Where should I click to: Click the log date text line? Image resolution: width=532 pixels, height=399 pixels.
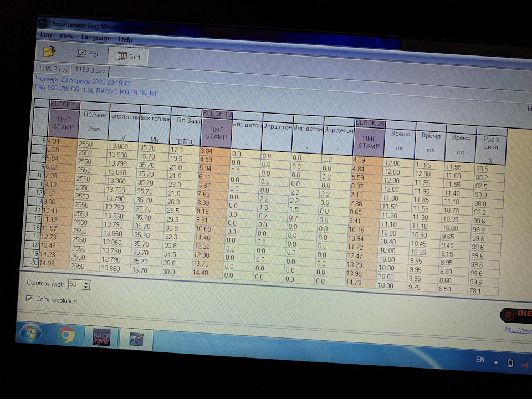click(83, 81)
